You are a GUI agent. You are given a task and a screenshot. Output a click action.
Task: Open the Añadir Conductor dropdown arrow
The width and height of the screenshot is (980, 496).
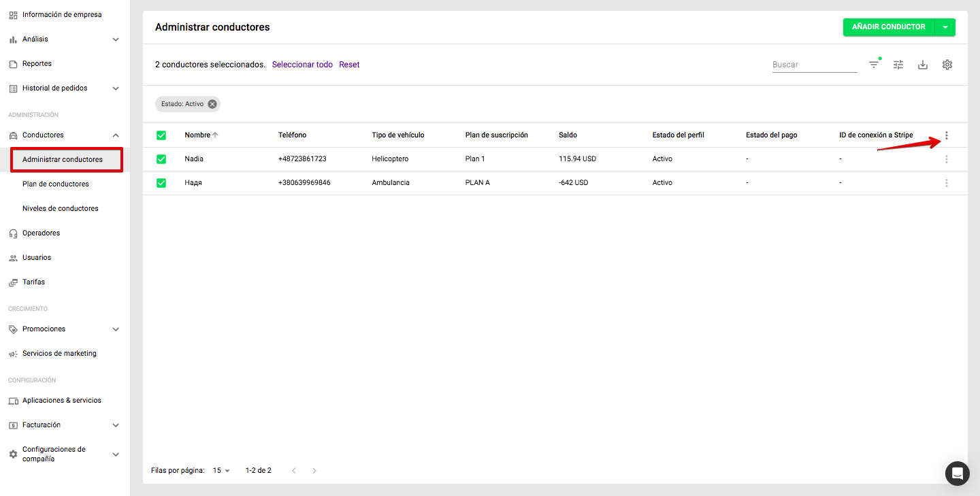pyautogui.click(x=945, y=27)
